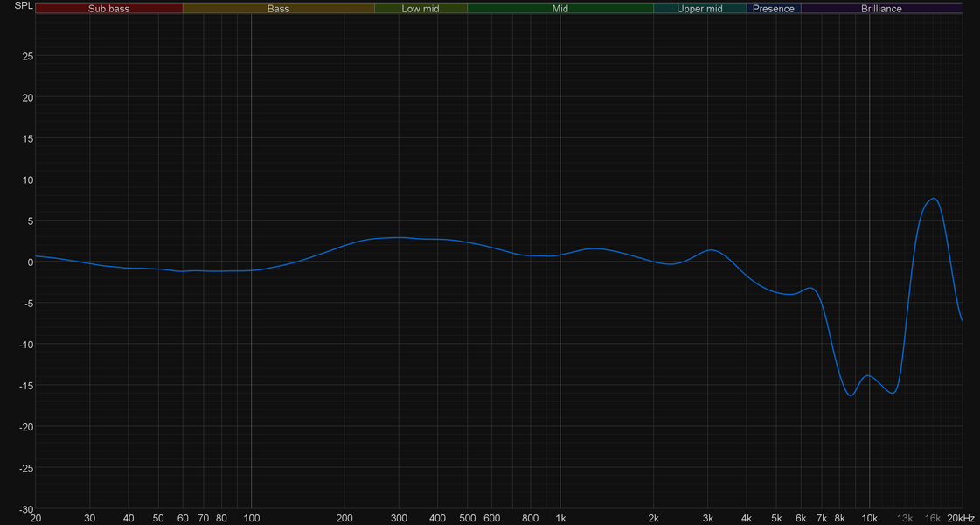Click the 4k frequency label
Image resolution: width=980 pixels, height=525 pixels.
click(747, 518)
